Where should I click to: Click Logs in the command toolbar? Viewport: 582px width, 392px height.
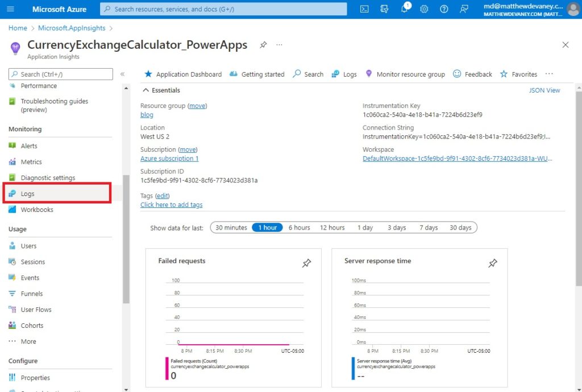pos(344,74)
